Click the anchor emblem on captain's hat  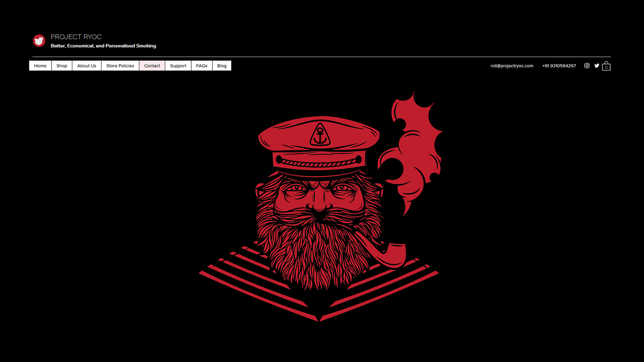[320, 135]
